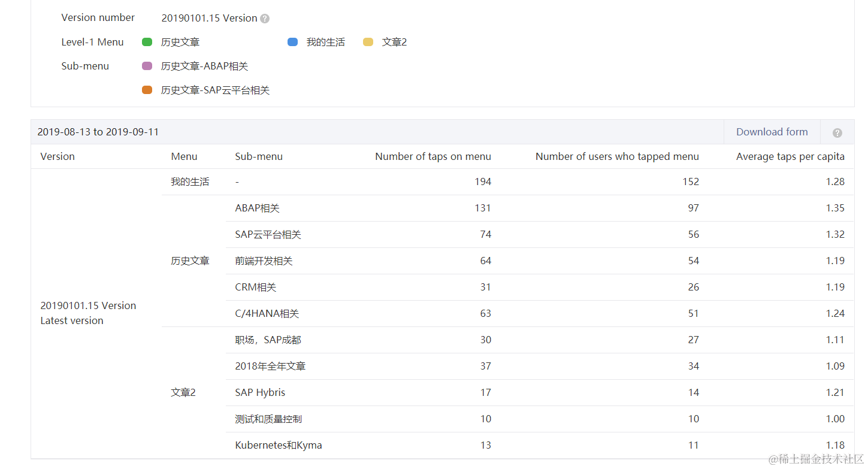This screenshot has width=868, height=469.
Task: Click 我的生活 menu cell in table
Action: 190,181
